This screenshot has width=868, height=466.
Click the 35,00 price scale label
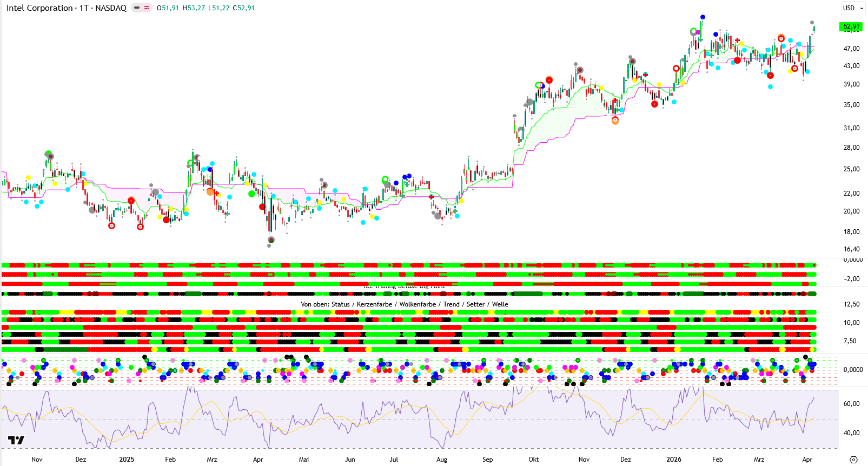point(851,105)
